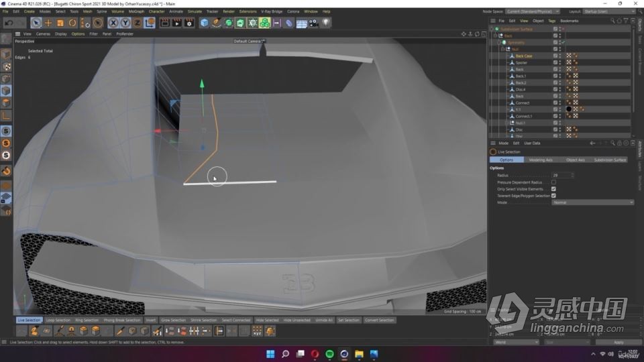Activate the Rotate tool in toolbar

(x=72, y=23)
